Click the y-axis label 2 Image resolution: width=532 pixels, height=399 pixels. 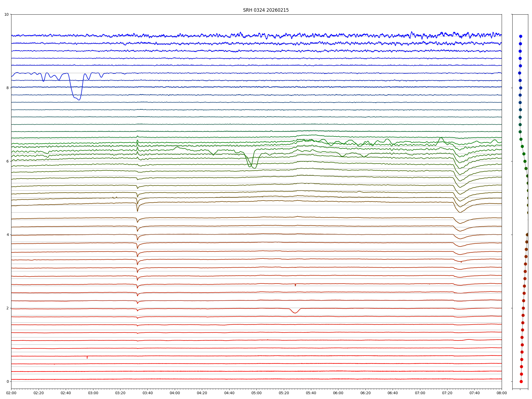click(7, 308)
